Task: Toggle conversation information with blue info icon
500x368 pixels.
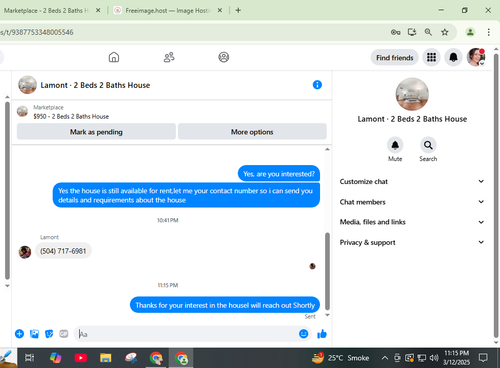Action: point(317,85)
